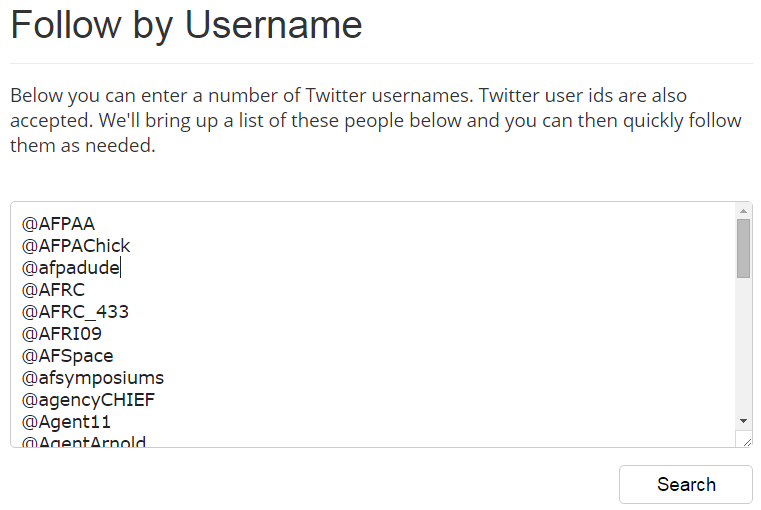Screen dimensions: 761x510
Task: Click the @AFSpace username line
Action: point(67,356)
